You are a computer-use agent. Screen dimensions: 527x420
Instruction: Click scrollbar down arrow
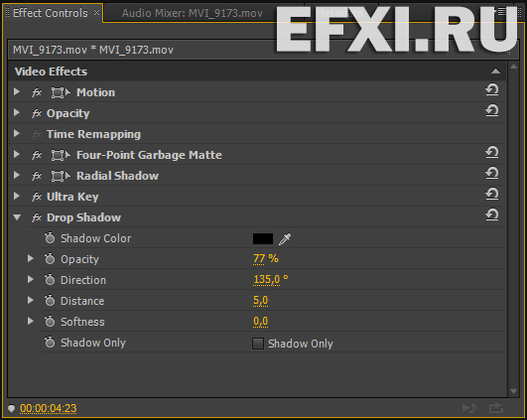513,391
